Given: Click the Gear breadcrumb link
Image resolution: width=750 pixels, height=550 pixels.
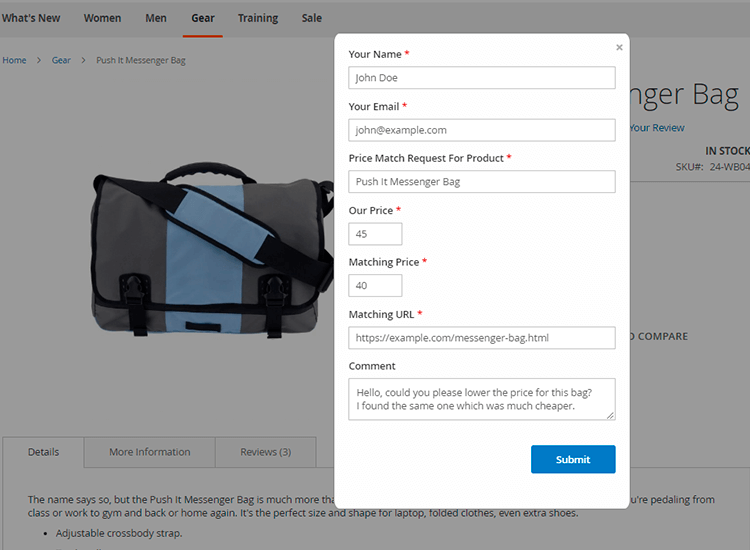Looking at the screenshot, I should click(x=61, y=61).
